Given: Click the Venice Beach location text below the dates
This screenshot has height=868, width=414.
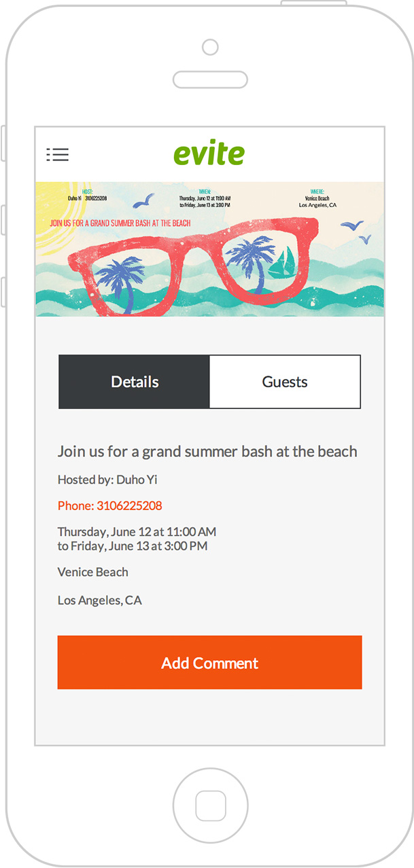Looking at the screenshot, I should [93, 572].
